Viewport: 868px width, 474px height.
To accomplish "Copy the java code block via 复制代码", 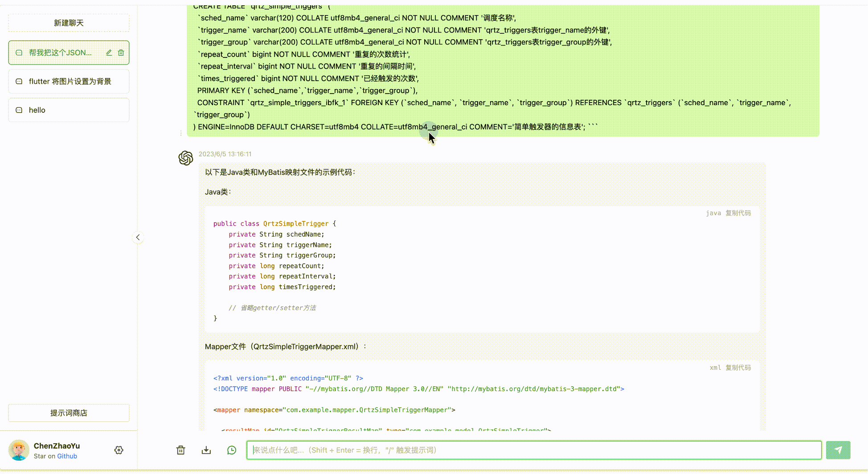I will [738, 213].
